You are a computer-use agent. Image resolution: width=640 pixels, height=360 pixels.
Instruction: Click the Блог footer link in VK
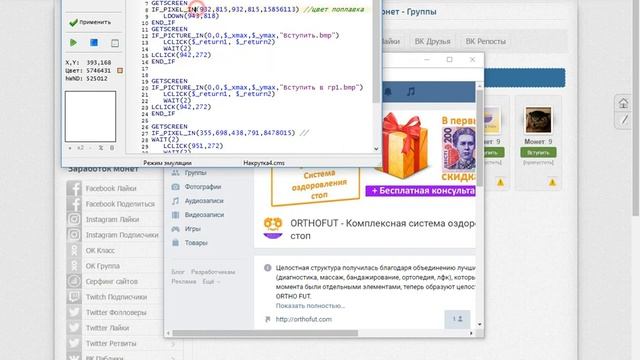(178, 272)
